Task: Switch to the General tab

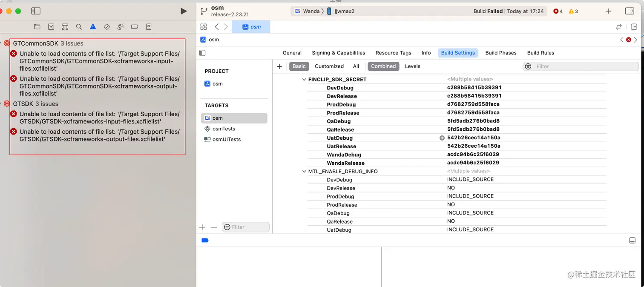Action: [292, 53]
